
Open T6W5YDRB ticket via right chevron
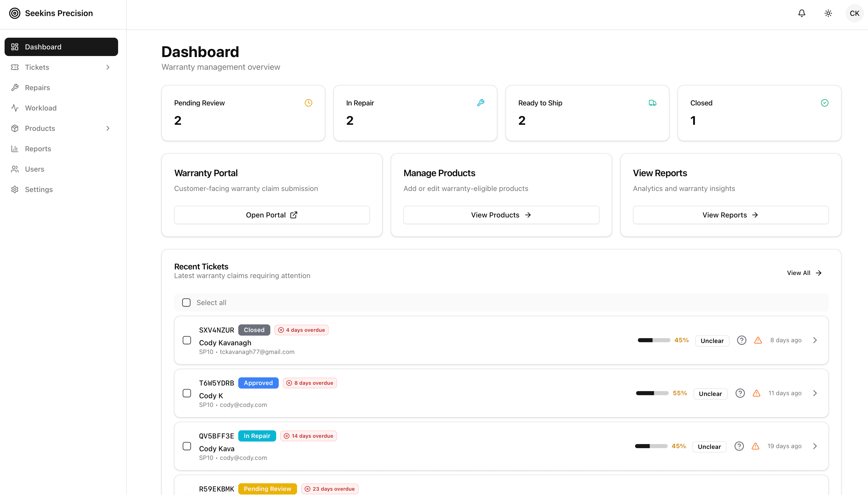point(815,393)
